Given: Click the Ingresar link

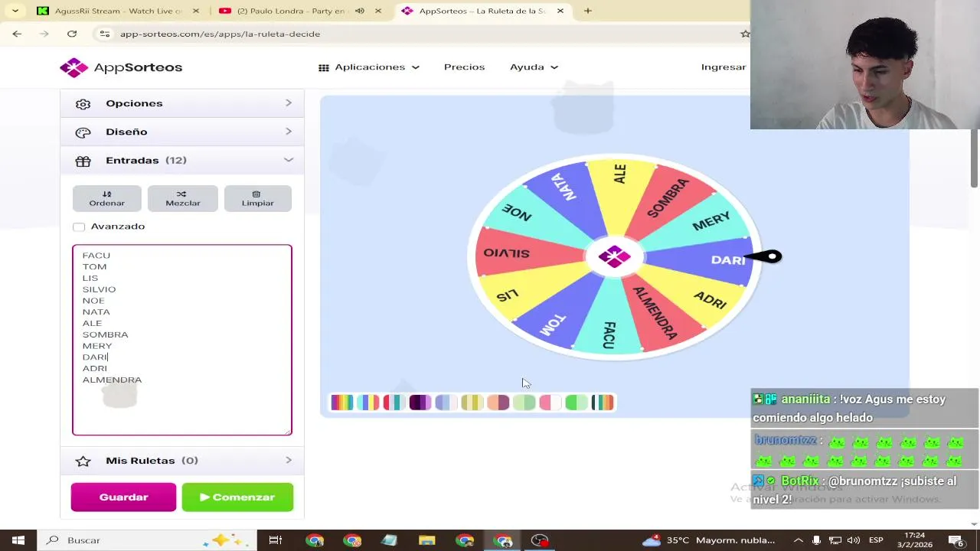Looking at the screenshot, I should [724, 67].
